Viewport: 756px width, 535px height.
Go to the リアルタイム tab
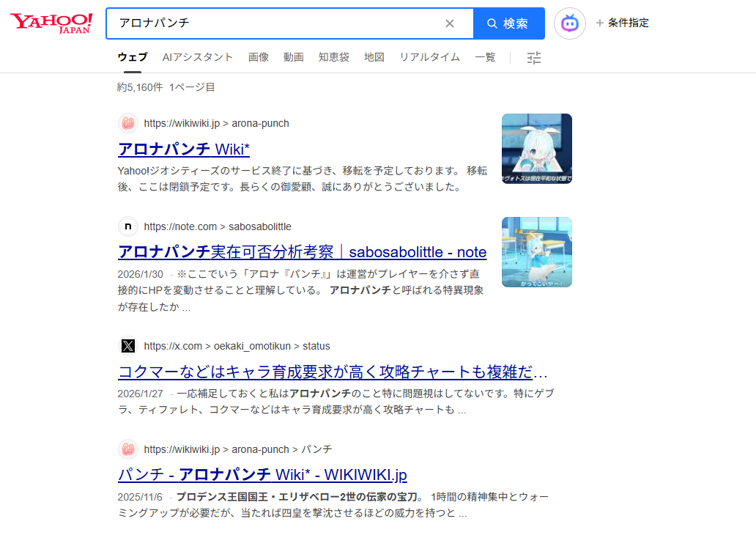[x=429, y=57]
